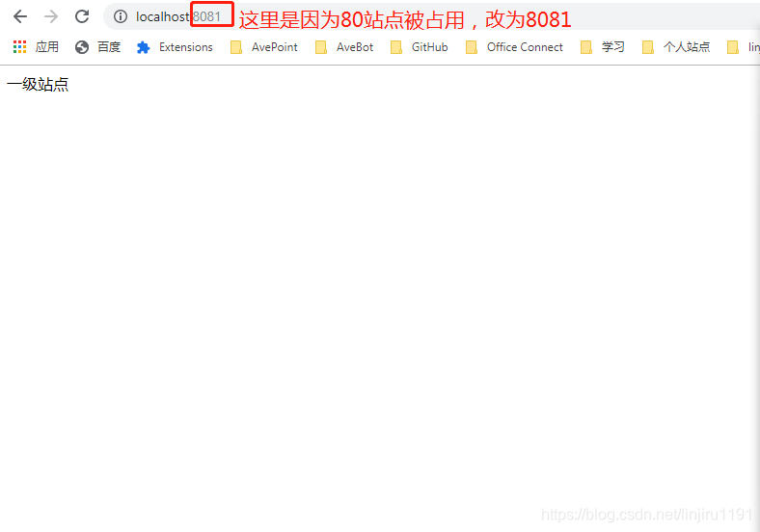This screenshot has height=532, width=760.
Task: Open the Extensions bookmark
Action: [175, 47]
